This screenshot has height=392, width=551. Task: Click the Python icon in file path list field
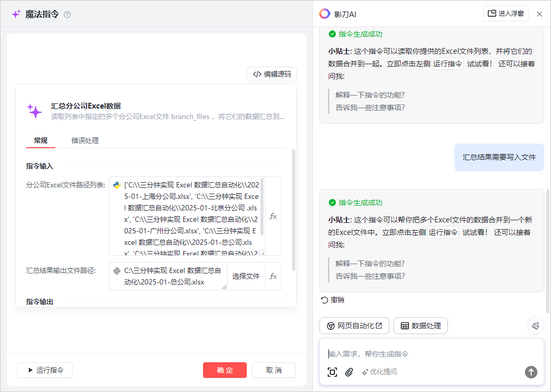(117, 185)
